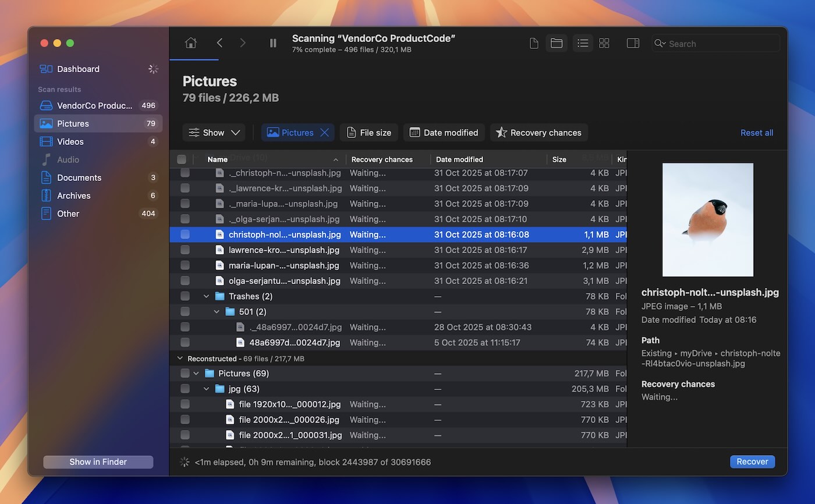Screen dimensions: 815x504
Task: Select the Videos category icon
Action: pos(46,141)
